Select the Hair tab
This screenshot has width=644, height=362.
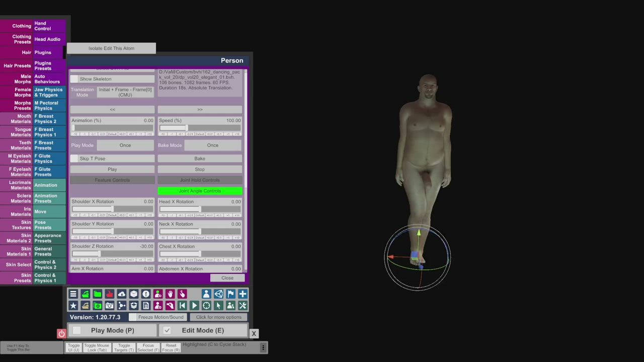pos(17,52)
